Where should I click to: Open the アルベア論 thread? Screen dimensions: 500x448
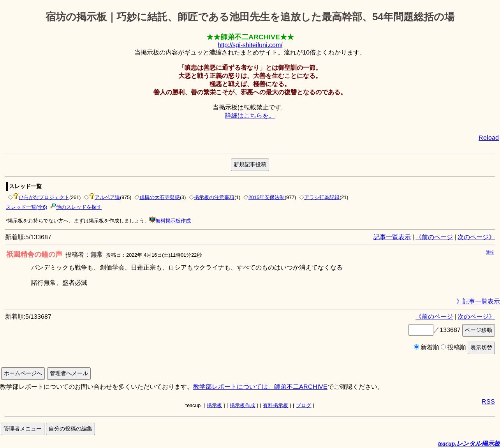(107, 198)
